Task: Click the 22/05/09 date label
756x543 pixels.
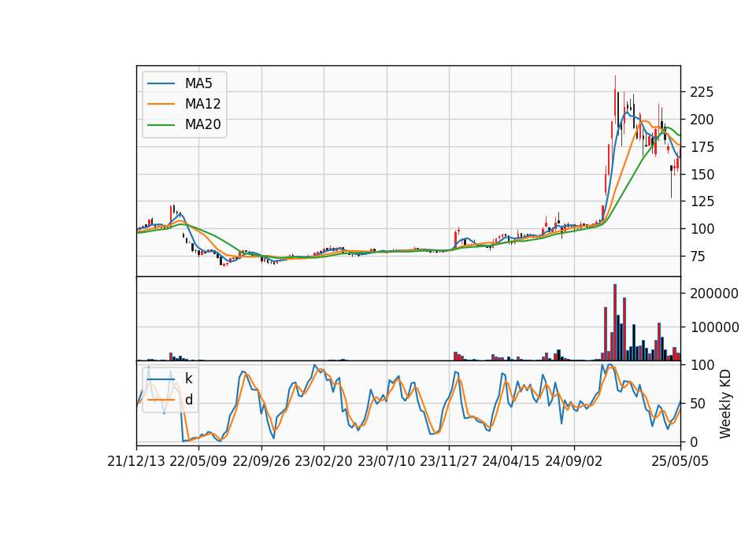Action: pyautogui.click(x=198, y=462)
